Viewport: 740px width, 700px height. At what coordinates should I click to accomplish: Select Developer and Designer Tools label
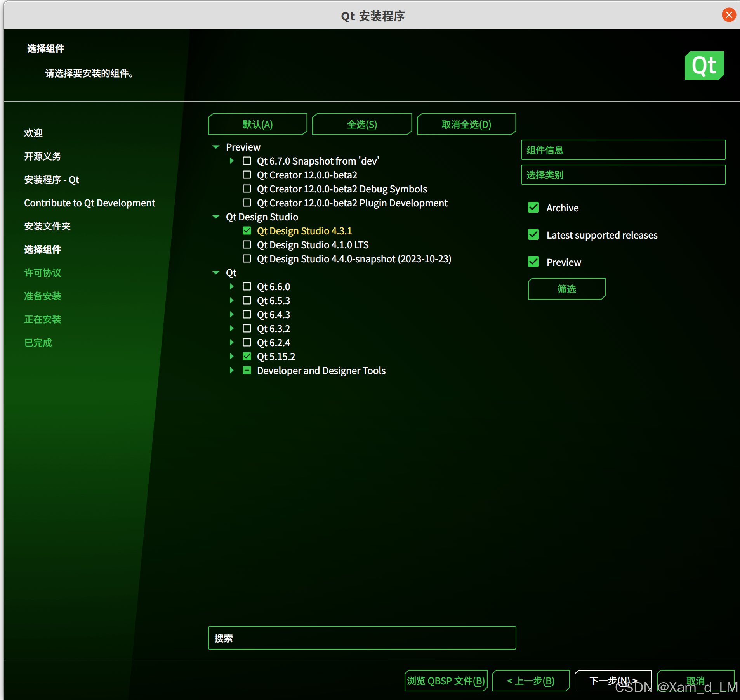tap(321, 371)
